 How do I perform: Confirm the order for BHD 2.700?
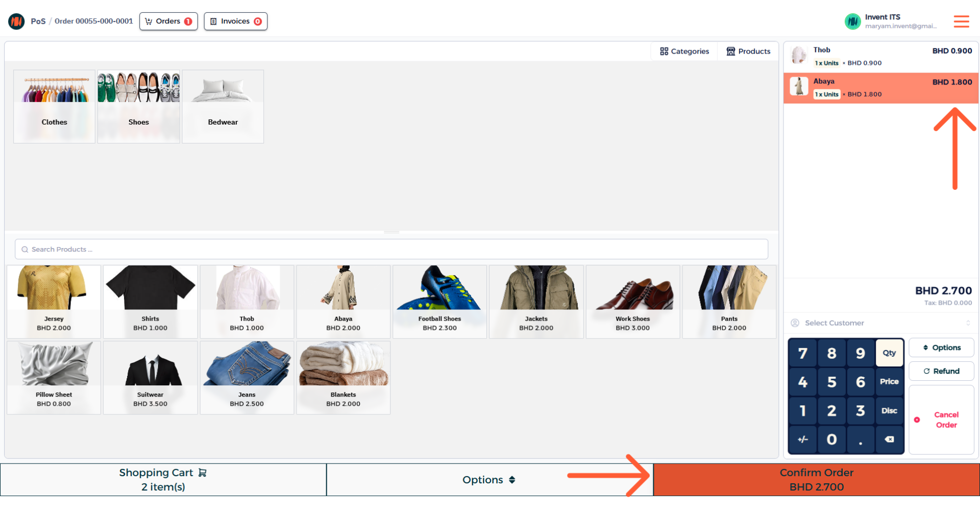[x=816, y=480]
